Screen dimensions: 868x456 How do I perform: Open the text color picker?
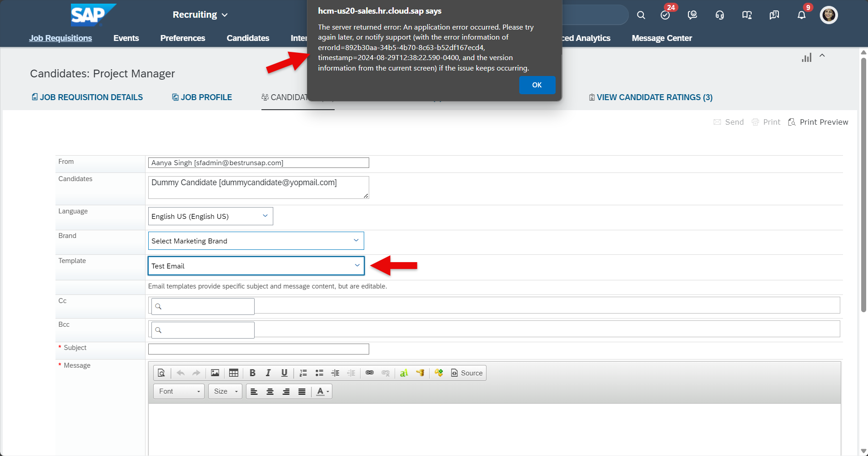click(322, 391)
